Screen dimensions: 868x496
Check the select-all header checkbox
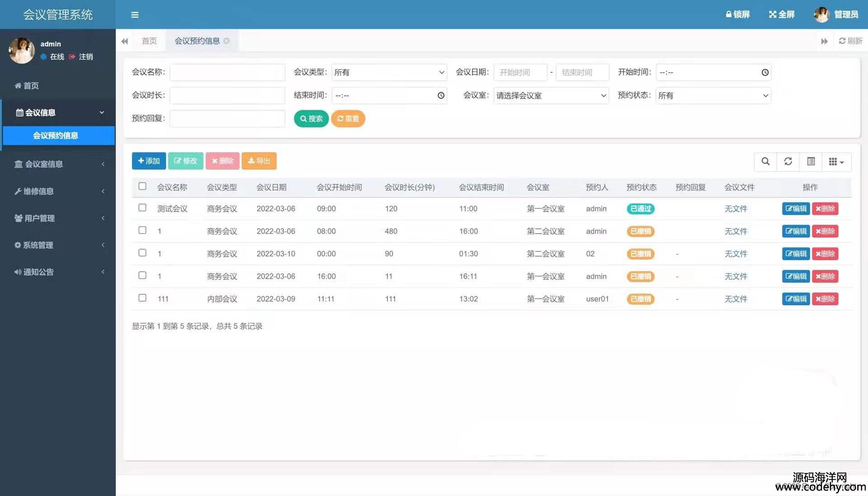tap(142, 186)
